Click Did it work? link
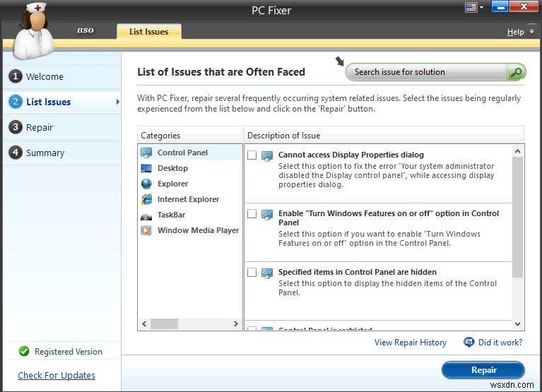Screen dimensions: 542x392 point(500,343)
